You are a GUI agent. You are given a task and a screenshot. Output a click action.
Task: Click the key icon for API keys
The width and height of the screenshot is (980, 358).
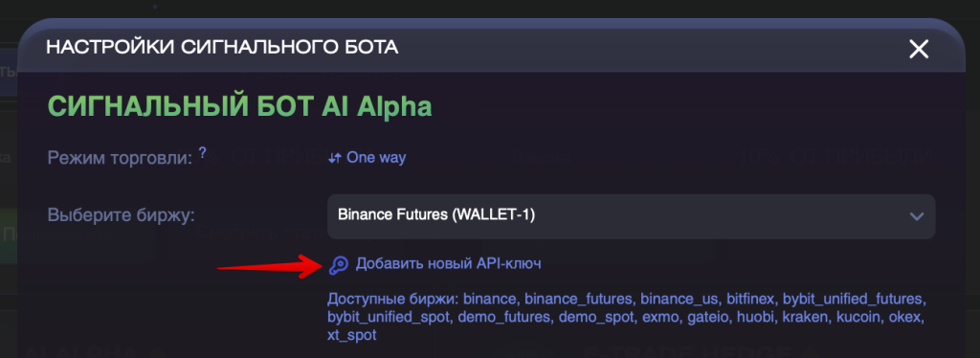click(x=338, y=265)
